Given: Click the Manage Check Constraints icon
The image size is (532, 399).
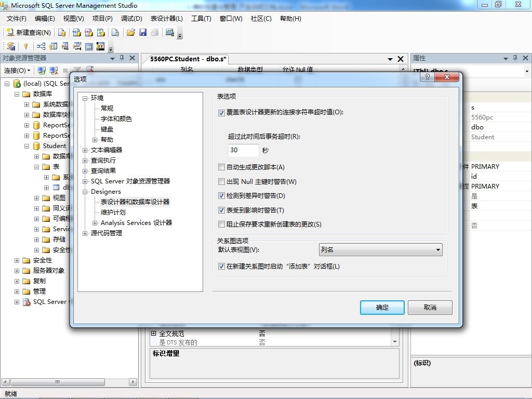Looking at the screenshot, I should tap(89, 46).
